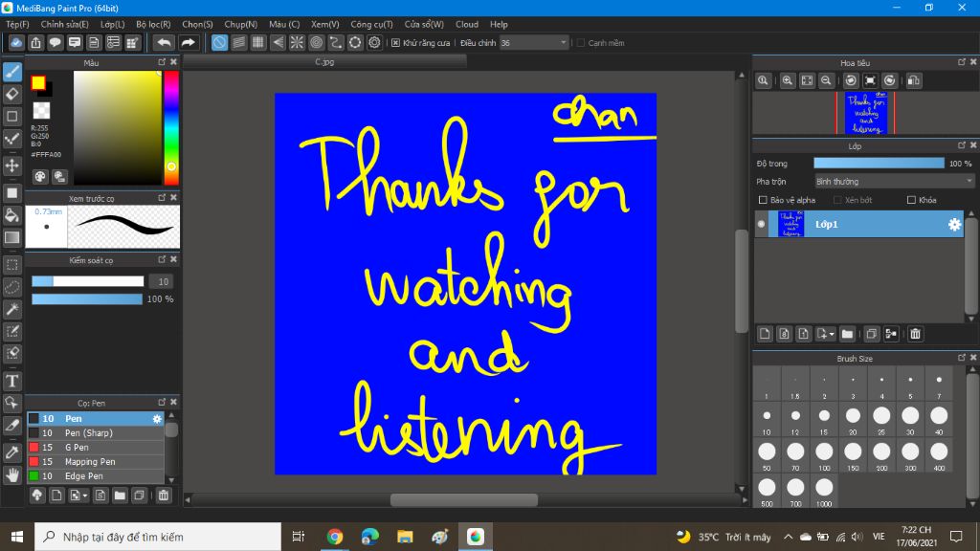Select the Brush tool in left toolbar
This screenshot has height=551, width=980.
[11, 72]
